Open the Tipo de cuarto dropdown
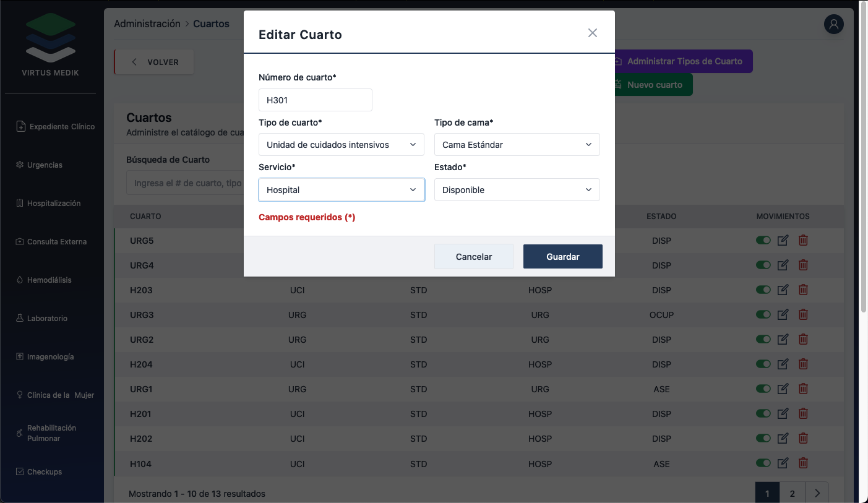 pos(341,145)
